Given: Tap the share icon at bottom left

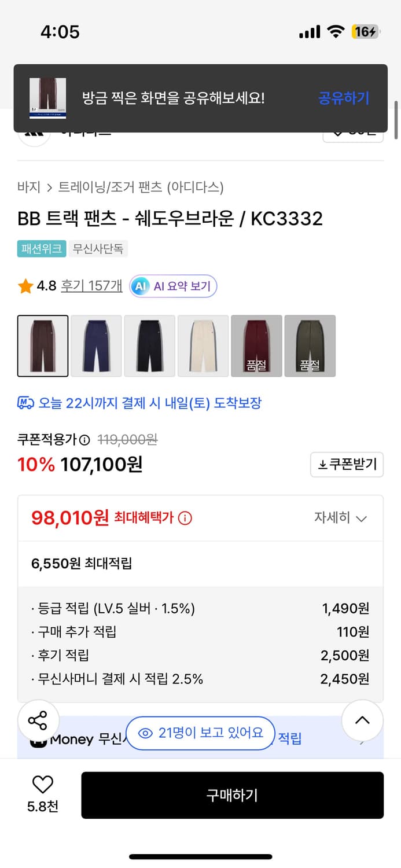Looking at the screenshot, I should point(39,720).
